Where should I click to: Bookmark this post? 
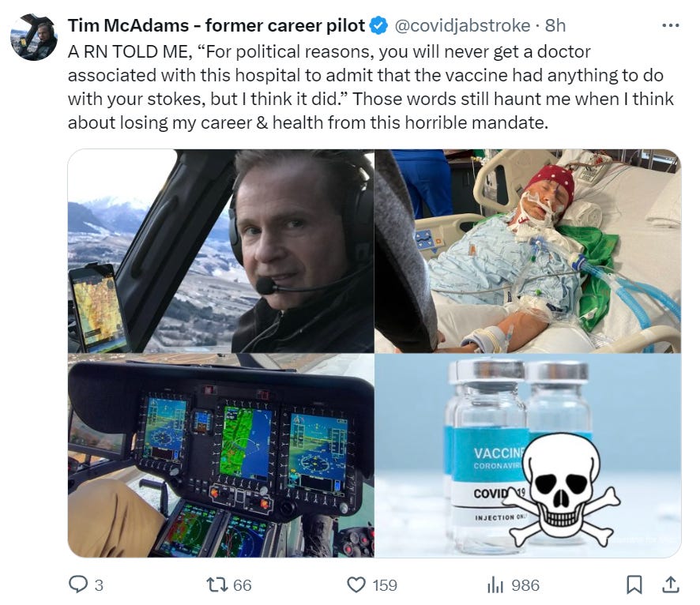tap(634, 584)
